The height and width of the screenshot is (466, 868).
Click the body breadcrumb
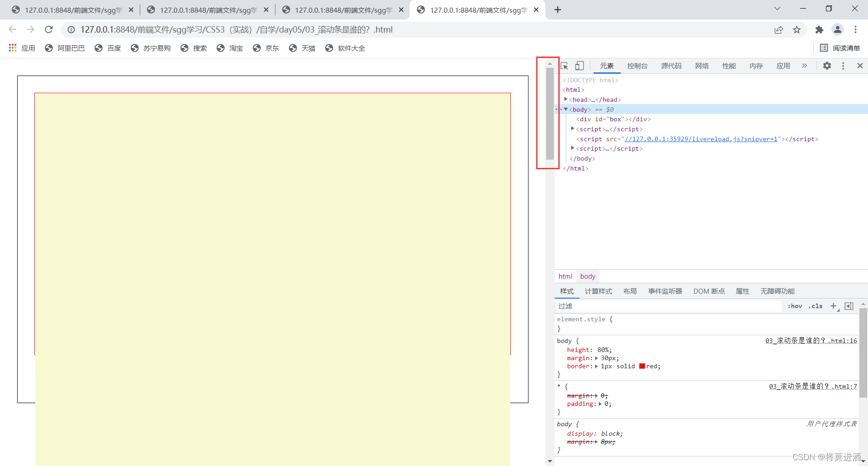click(x=588, y=276)
